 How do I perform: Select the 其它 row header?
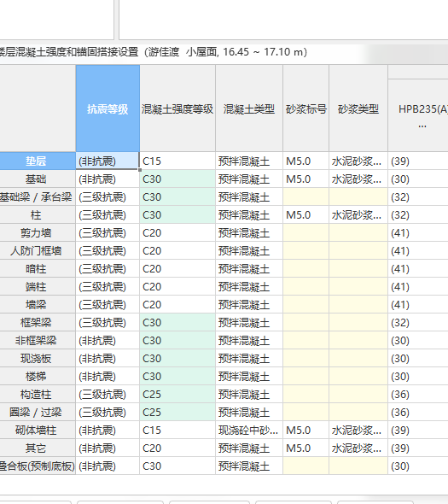pos(38,448)
